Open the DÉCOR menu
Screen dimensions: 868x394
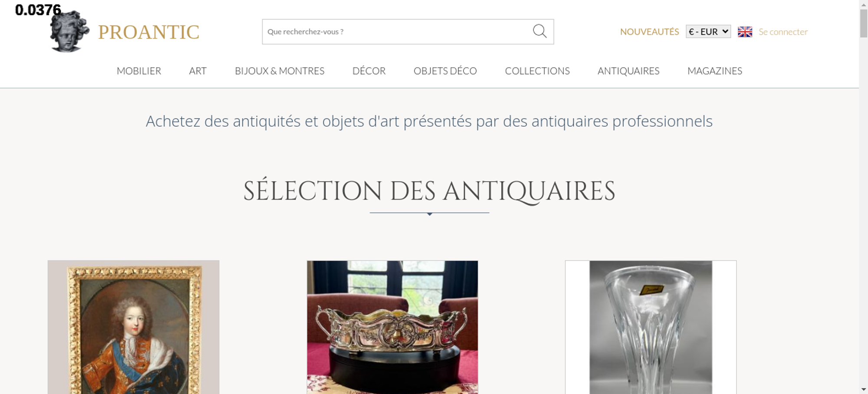point(369,71)
